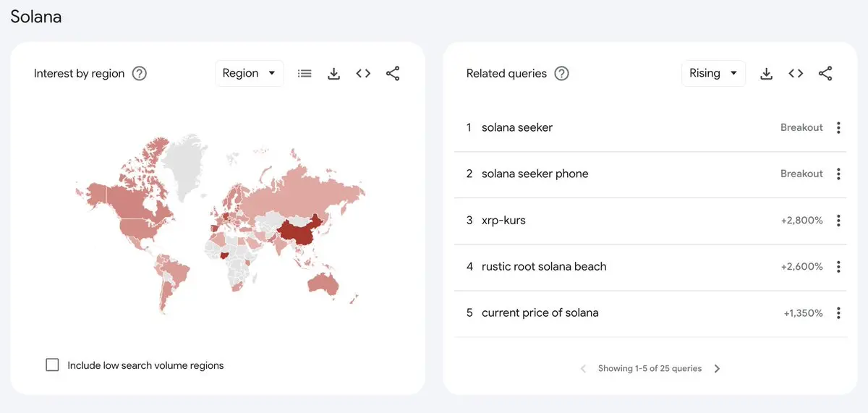Open help for Interest by region
This screenshot has height=413, width=868.
(x=140, y=73)
